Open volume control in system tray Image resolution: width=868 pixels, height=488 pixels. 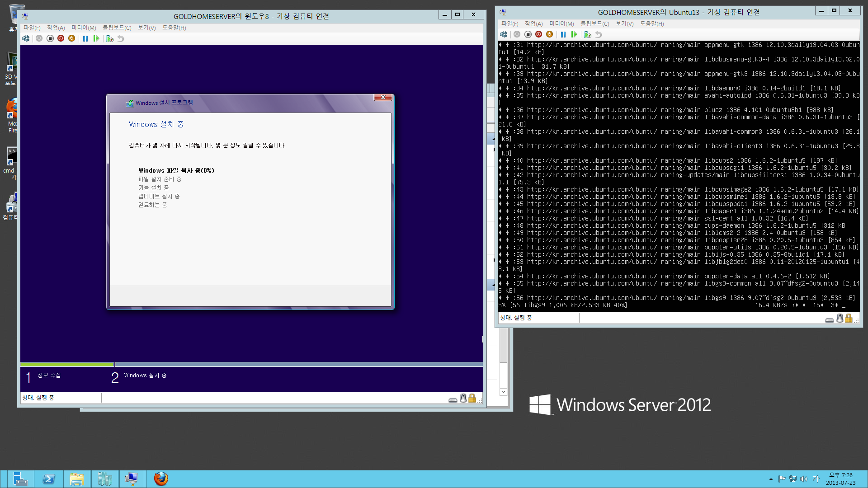(x=804, y=479)
